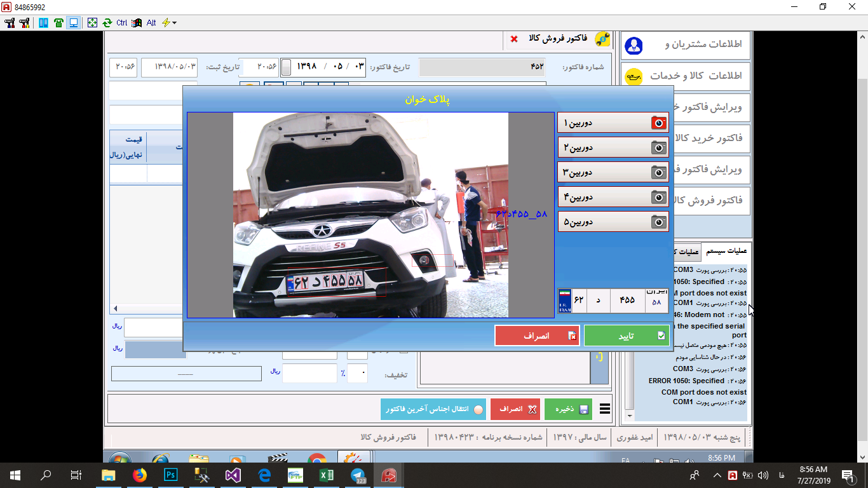This screenshot has width=868, height=488.
Task: Open Internet Explorer in the remote taskbar
Action: click(x=160, y=457)
